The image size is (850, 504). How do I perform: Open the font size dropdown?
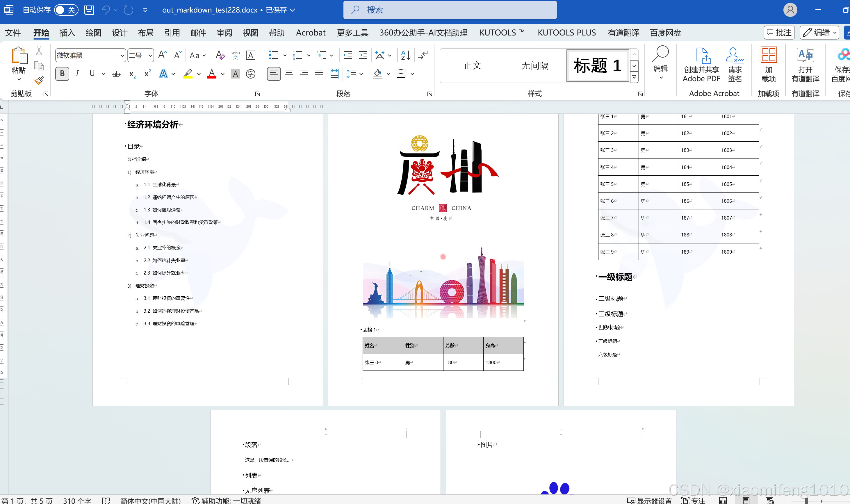pyautogui.click(x=150, y=55)
